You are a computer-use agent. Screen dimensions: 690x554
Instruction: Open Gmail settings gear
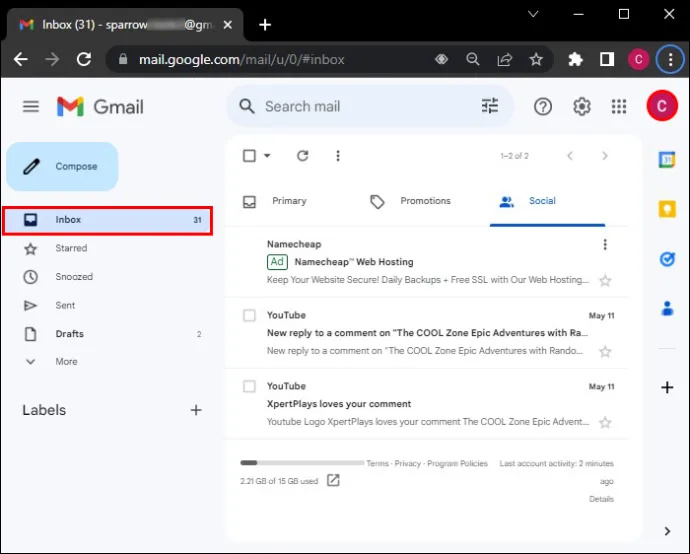(581, 106)
